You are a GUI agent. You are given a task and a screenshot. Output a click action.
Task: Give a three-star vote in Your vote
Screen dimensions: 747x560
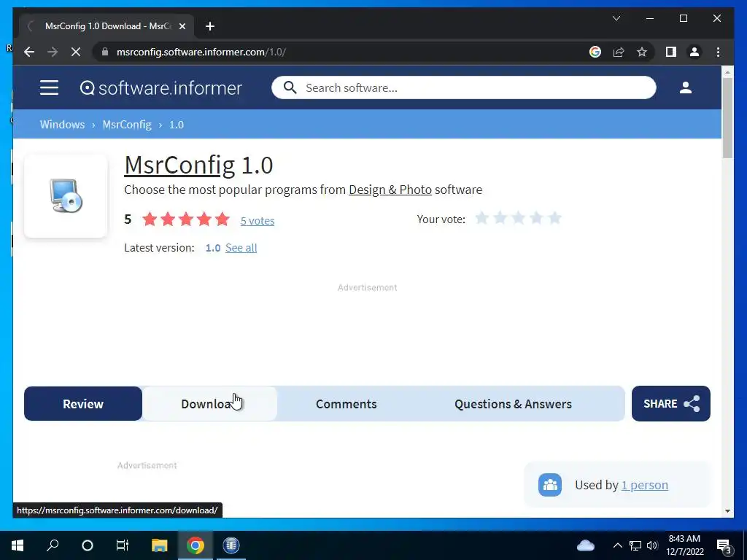(x=519, y=218)
